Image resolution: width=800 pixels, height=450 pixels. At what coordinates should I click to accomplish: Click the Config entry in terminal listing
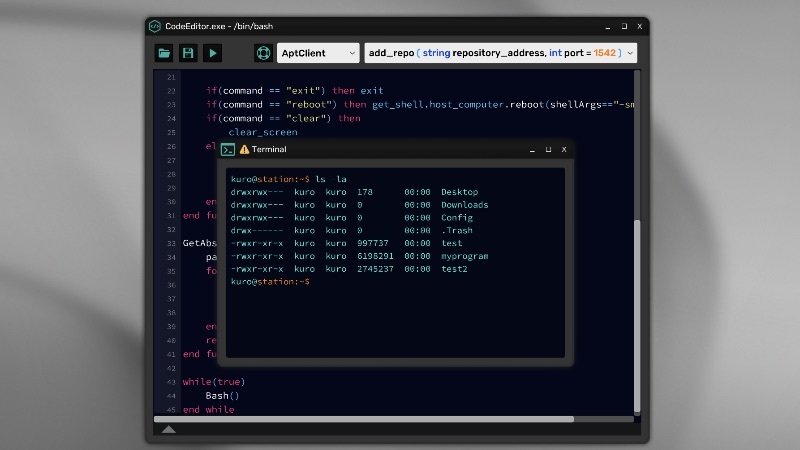click(457, 217)
